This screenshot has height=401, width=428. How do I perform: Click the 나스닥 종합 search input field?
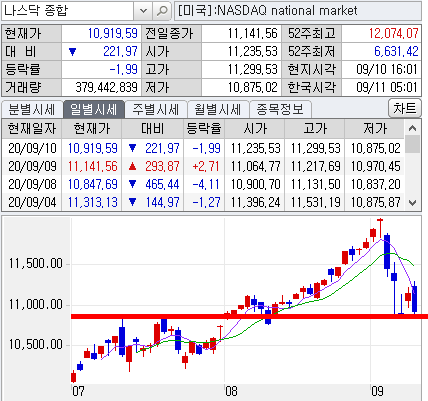[68, 11]
